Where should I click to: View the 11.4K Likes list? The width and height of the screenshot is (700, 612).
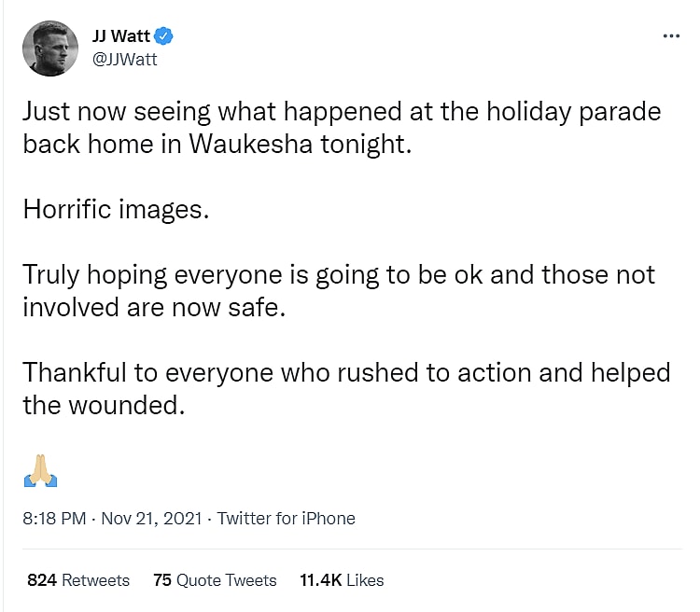click(342, 580)
